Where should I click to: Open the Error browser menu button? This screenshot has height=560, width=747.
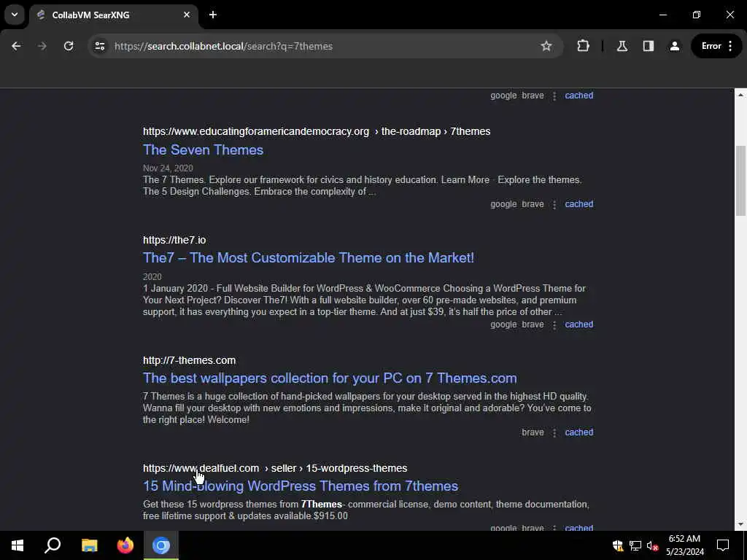pos(716,46)
